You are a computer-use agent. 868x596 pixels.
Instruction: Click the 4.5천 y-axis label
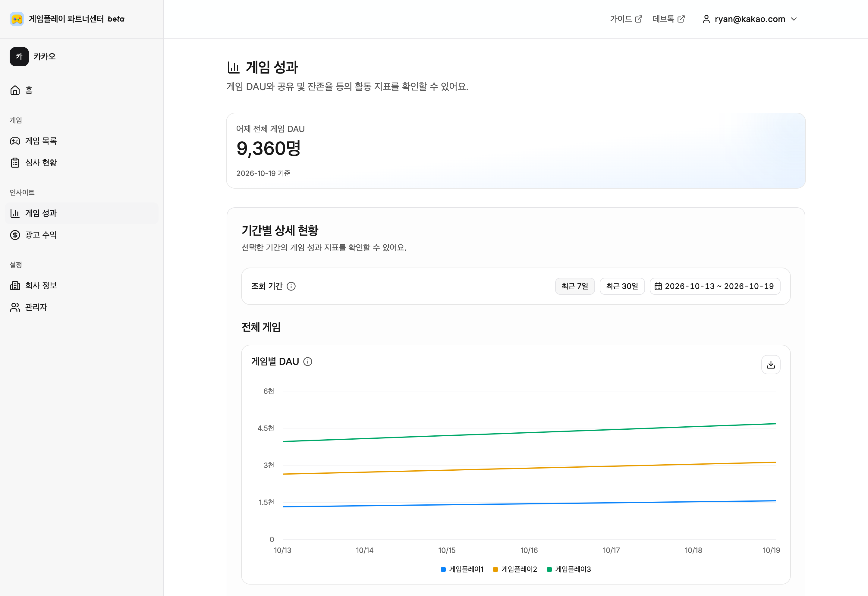[x=266, y=428]
